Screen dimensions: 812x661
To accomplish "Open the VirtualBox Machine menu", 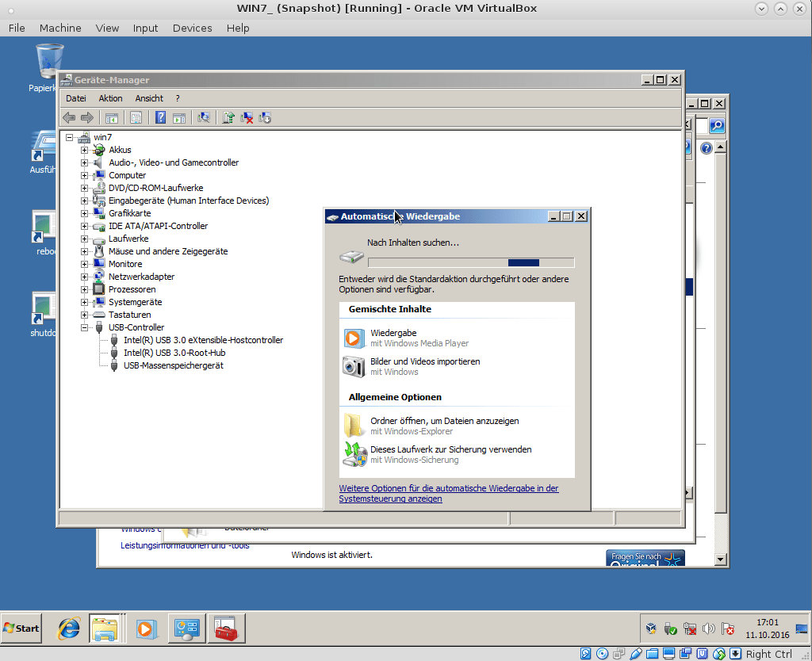I will point(60,28).
